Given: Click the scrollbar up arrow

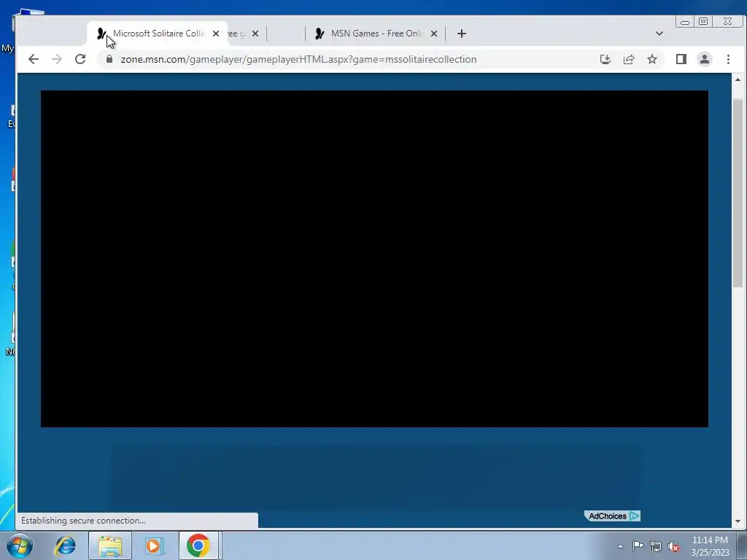Looking at the screenshot, I should coord(738,79).
